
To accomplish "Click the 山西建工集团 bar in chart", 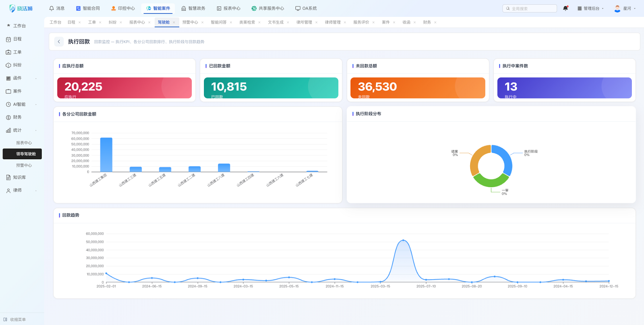I will (106, 155).
